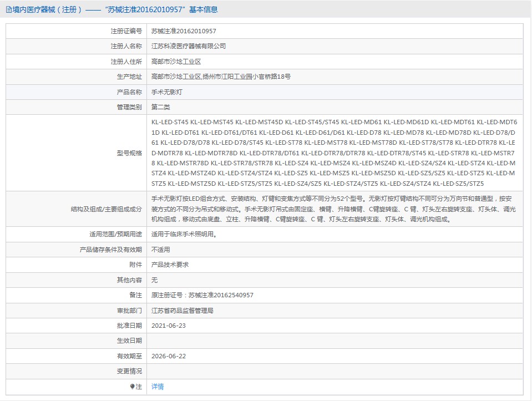This screenshot has width=532, height=401.
Task: Click the remark with original number 苏械注准20162540957
Action: pos(202,295)
